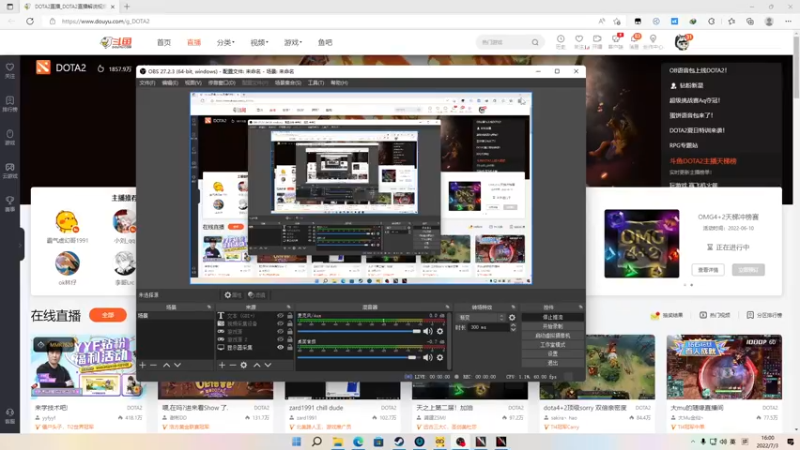Move source up with Sources up arrow
The image size is (800, 450).
coord(257,365)
